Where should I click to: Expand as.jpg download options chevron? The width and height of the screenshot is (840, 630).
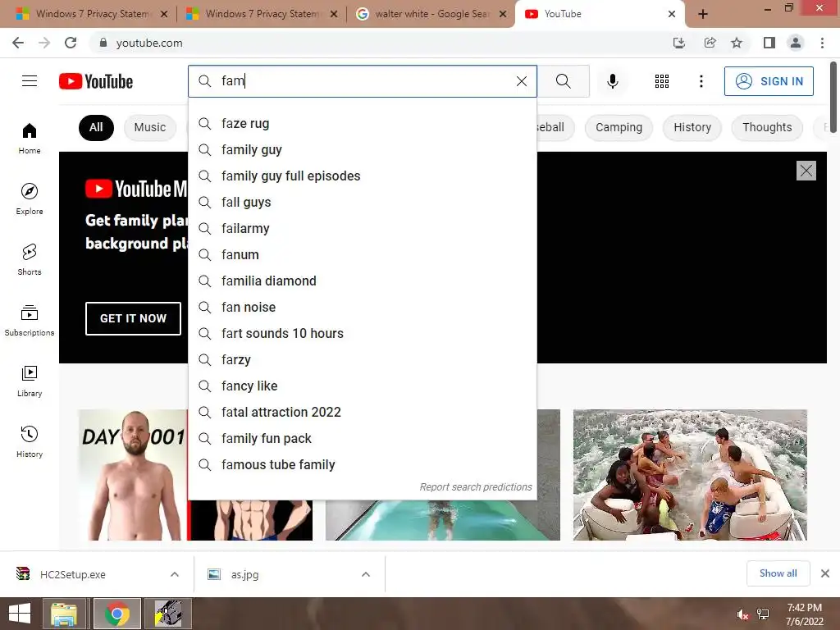366,574
